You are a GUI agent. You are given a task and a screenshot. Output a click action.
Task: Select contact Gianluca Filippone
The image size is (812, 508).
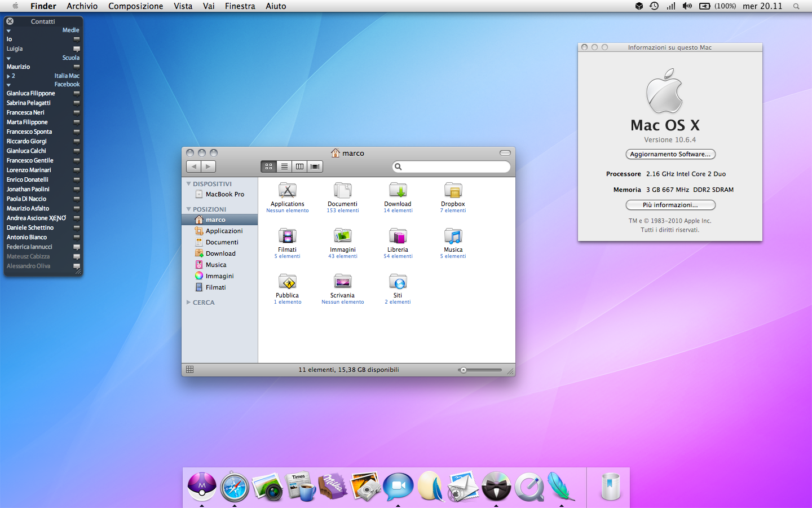click(x=31, y=94)
